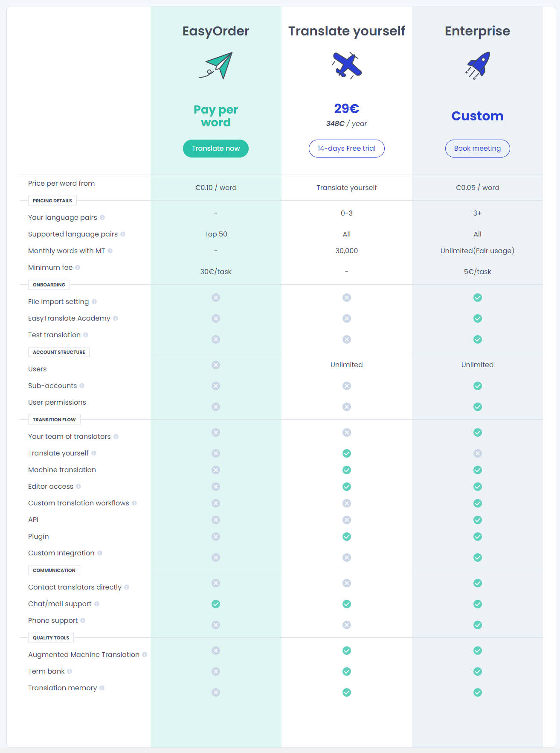The width and height of the screenshot is (560, 753).
Task: Click Book meeting for Enterprise
Action: [477, 148]
